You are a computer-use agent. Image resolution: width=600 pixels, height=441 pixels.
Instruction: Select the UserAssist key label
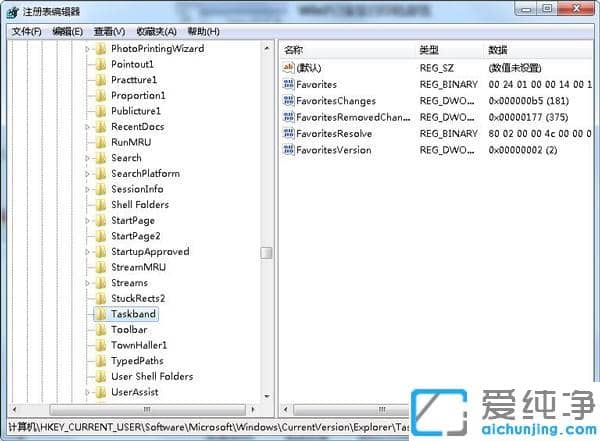pyautogui.click(x=134, y=392)
